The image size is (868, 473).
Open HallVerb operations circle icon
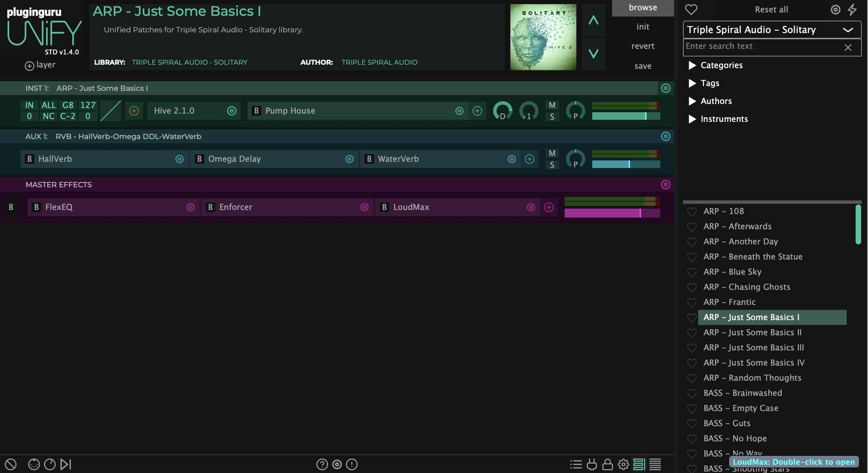[179, 159]
